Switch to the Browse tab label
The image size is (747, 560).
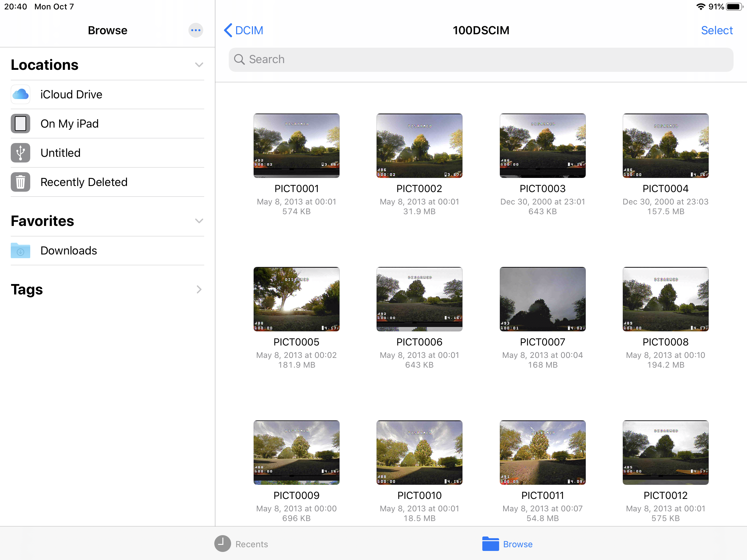(517, 544)
